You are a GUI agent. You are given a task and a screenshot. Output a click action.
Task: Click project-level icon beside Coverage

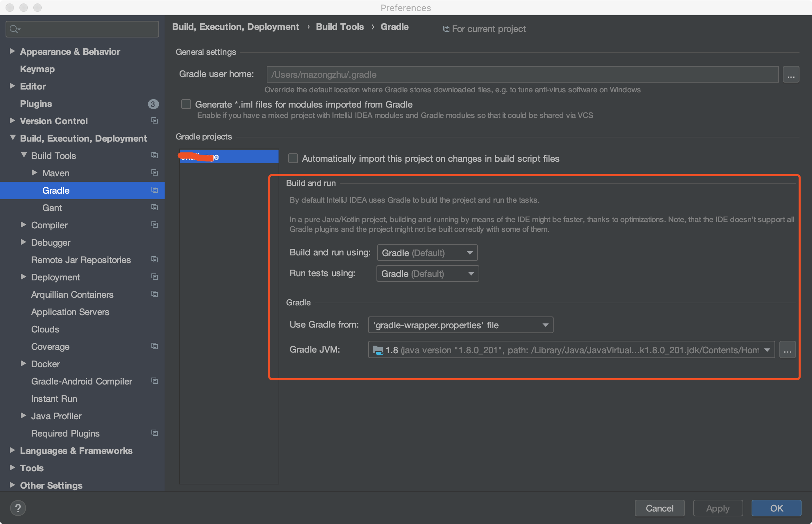(155, 346)
